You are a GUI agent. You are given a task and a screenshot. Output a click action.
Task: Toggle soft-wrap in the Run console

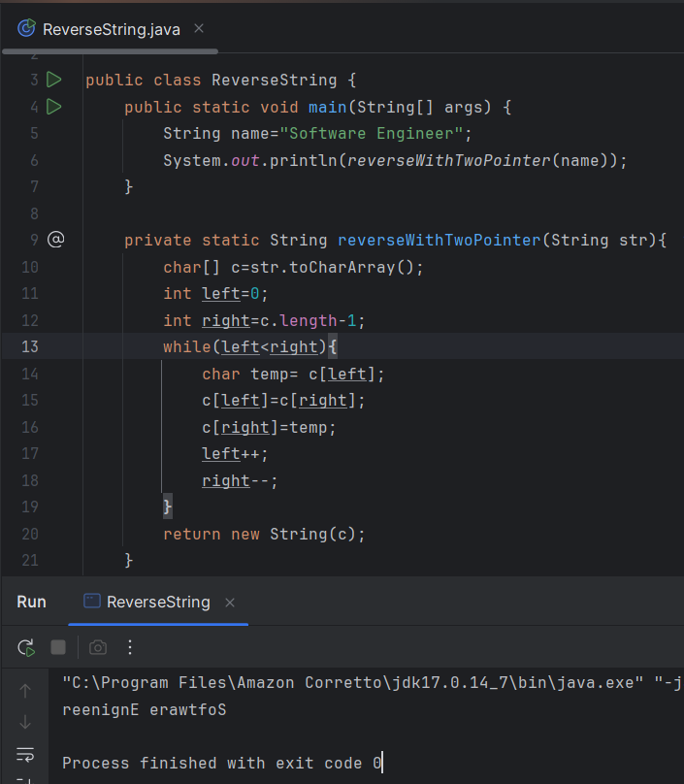(25, 754)
